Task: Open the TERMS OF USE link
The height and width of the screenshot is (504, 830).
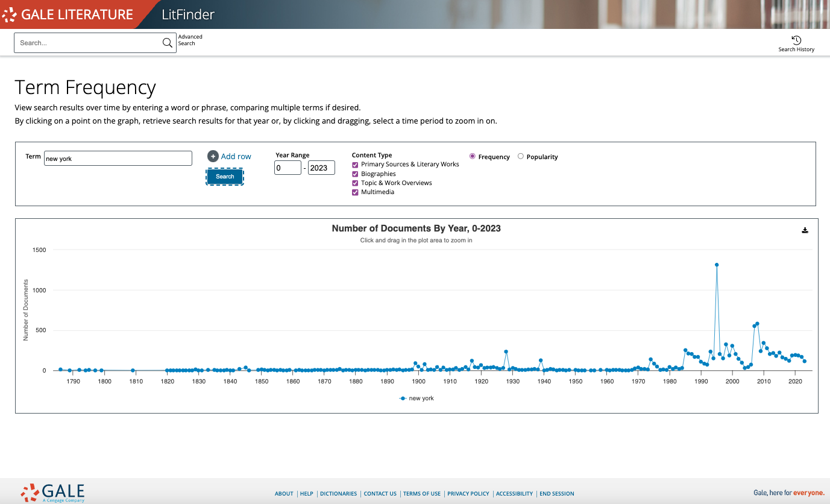Action: [422, 494]
